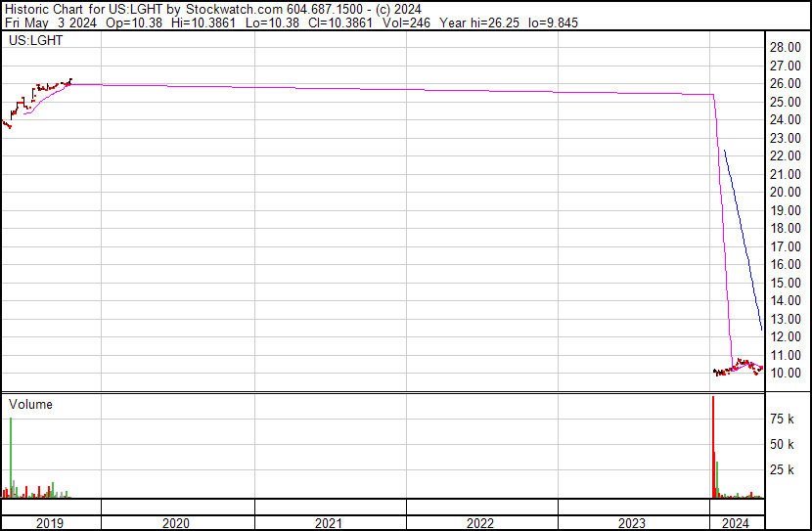Select the 2020 year on time axis

coord(177,523)
